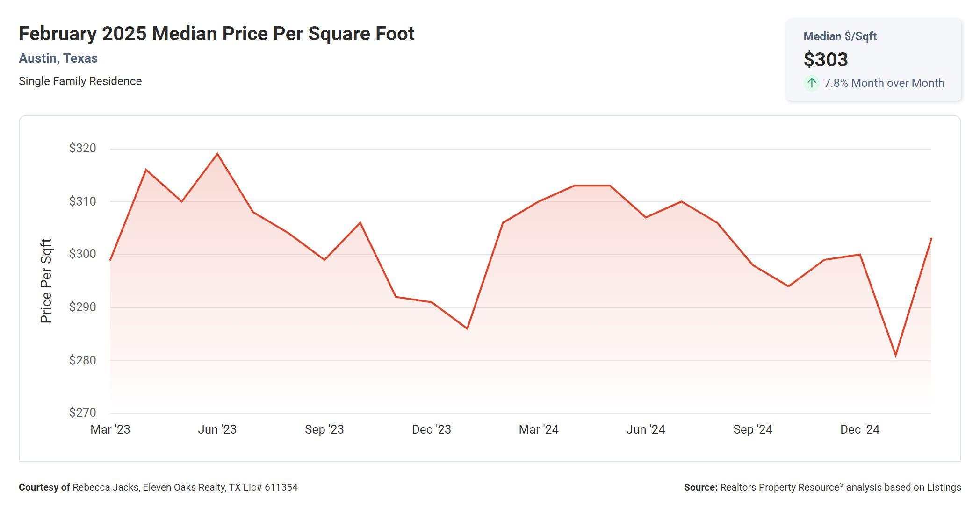Click the Price Per Sqft axis title
This screenshot has width=980, height=514.
pos(46,281)
